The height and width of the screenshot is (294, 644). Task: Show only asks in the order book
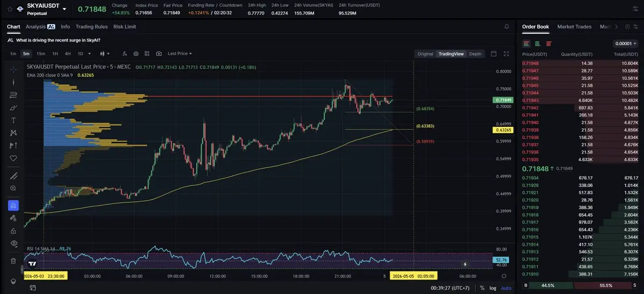548,43
